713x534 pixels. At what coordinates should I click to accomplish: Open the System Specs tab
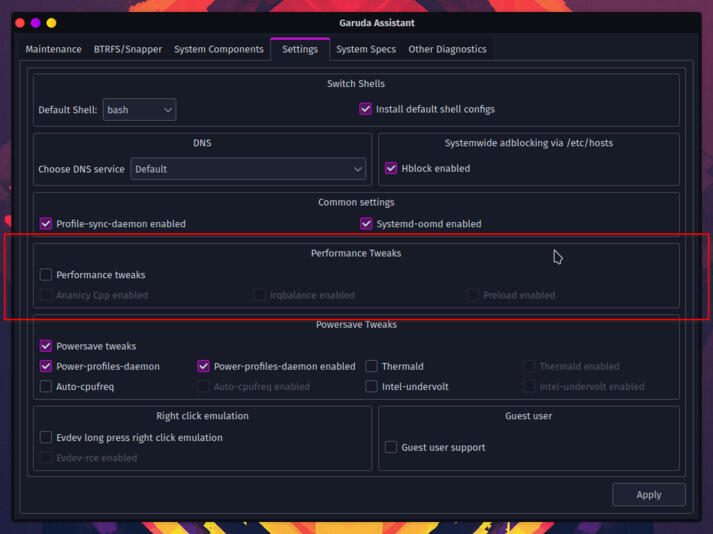pos(366,49)
